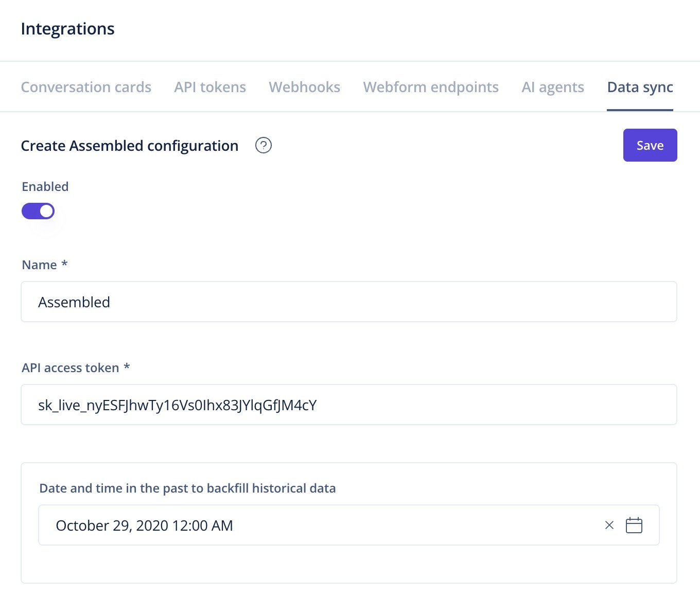Toggle the Assembled integration off
This screenshot has width=700, height=595.
[38, 211]
